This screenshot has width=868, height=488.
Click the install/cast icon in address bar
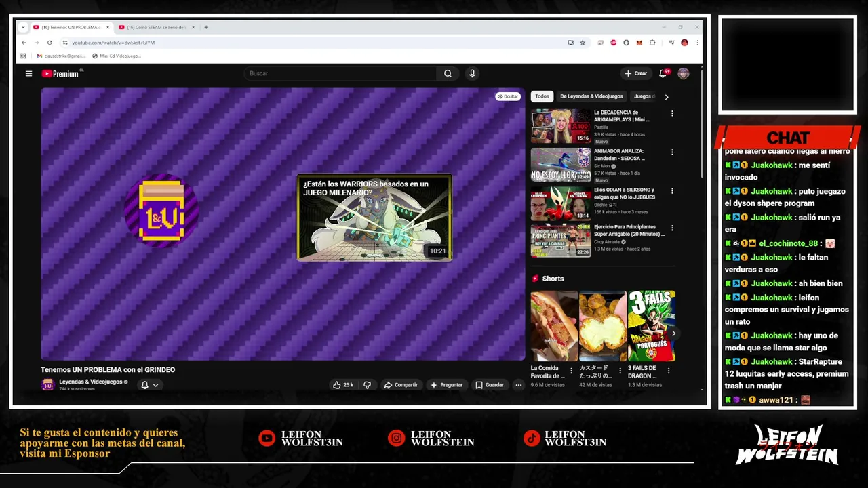tap(571, 43)
